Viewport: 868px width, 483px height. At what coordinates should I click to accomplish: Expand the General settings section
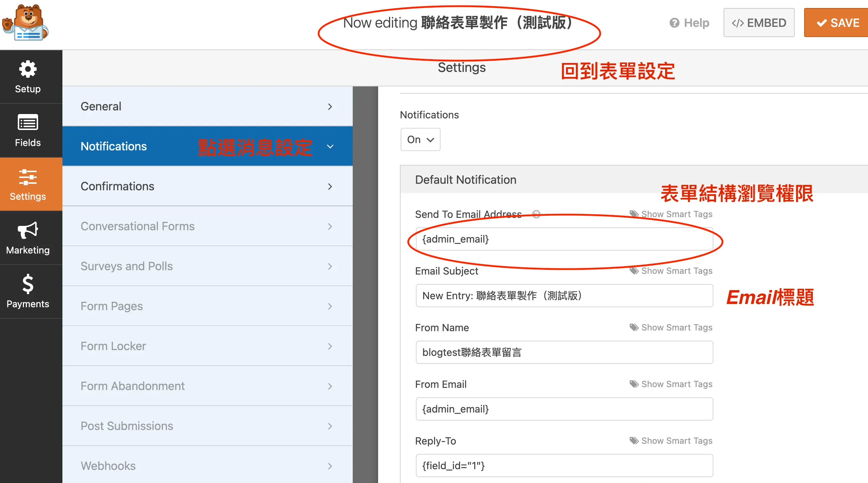[208, 106]
